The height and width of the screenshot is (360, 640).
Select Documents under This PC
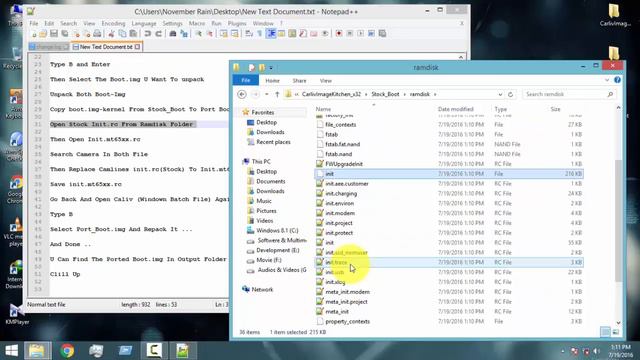[x=270, y=181]
